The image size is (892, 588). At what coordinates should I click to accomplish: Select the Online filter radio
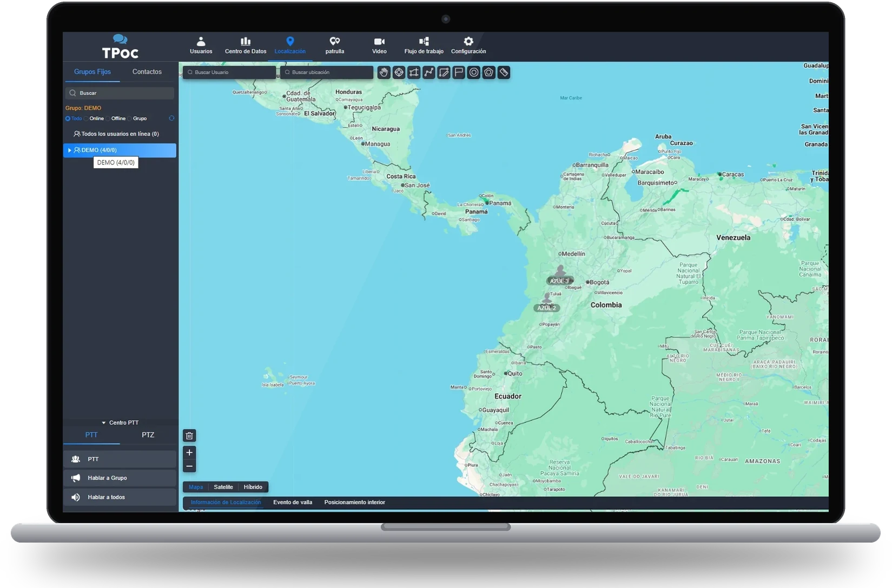86,118
